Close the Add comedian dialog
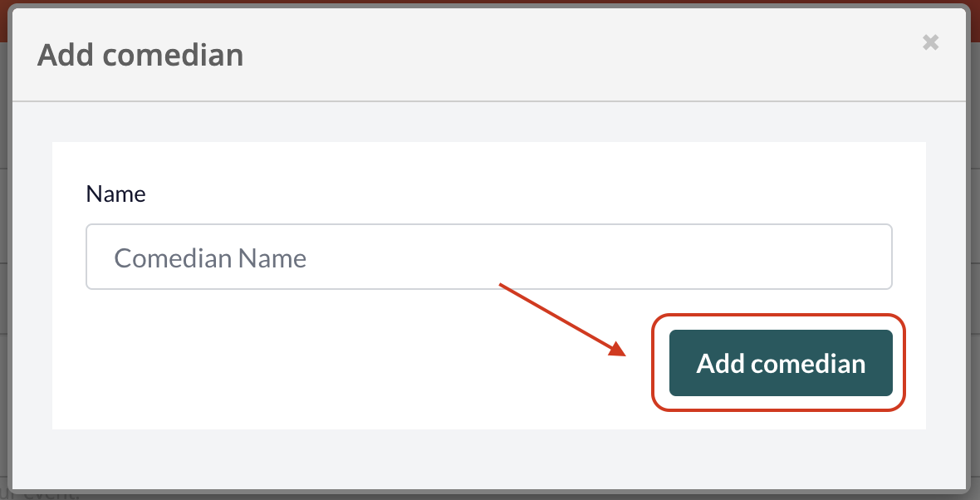 [931, 42]
